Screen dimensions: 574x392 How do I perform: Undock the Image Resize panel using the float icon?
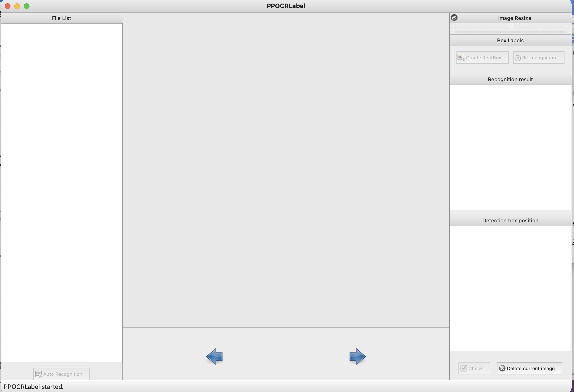pos(454,18)
